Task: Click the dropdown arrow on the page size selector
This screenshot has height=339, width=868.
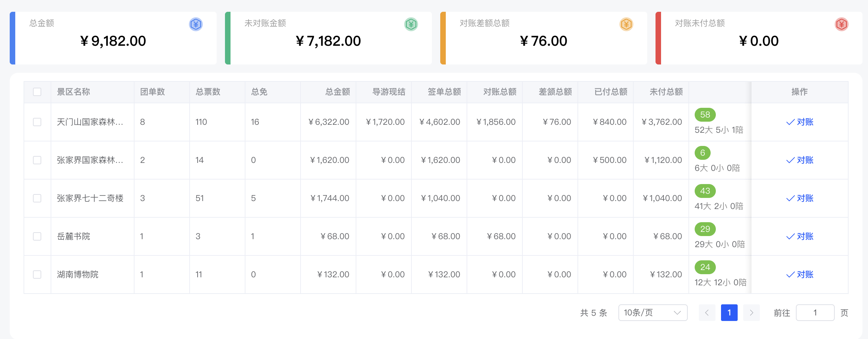Action: [676, 313]
